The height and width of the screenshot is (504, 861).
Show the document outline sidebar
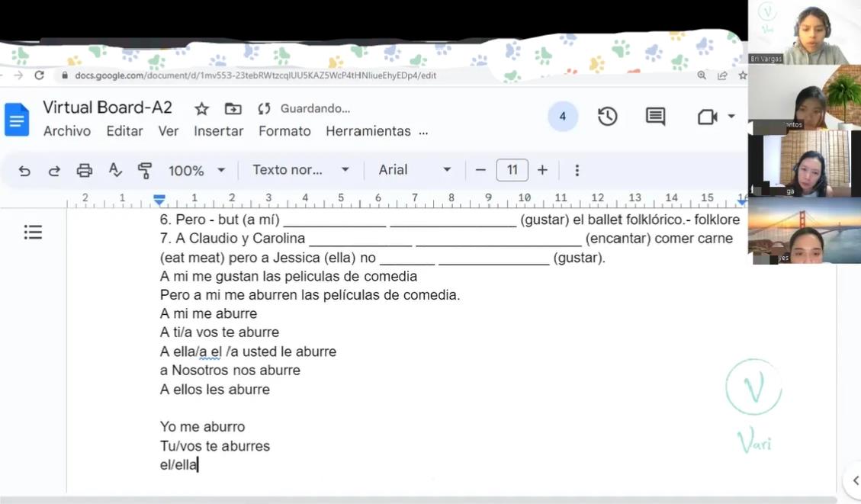click(33, 232)
